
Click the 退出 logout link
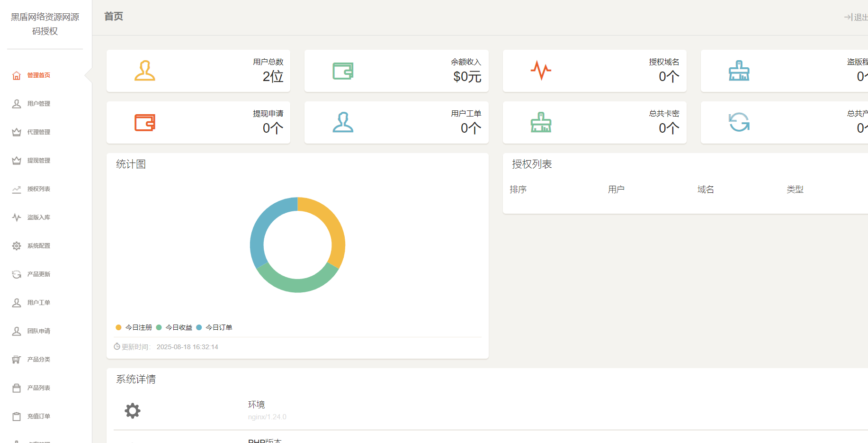857,17
